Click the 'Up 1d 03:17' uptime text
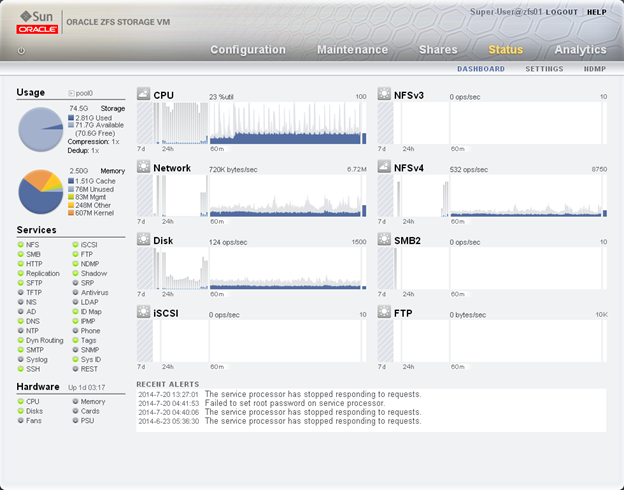624x490 pixels. tap(86, 387)
